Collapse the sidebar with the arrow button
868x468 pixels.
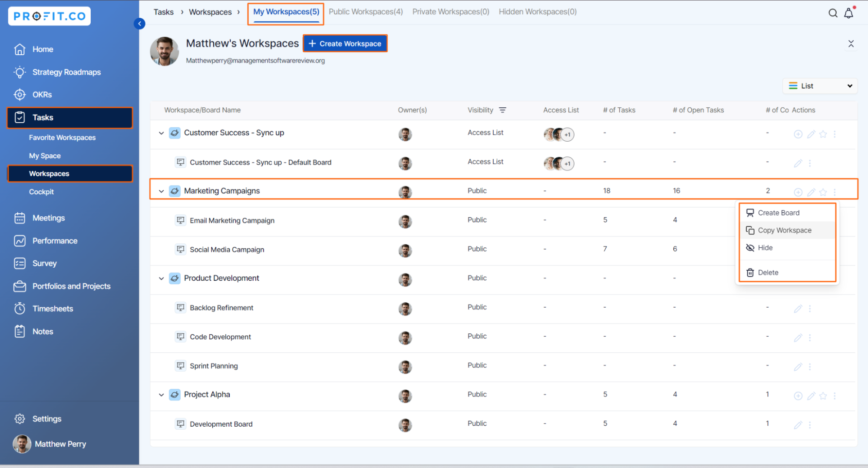(x=139, y=23)
